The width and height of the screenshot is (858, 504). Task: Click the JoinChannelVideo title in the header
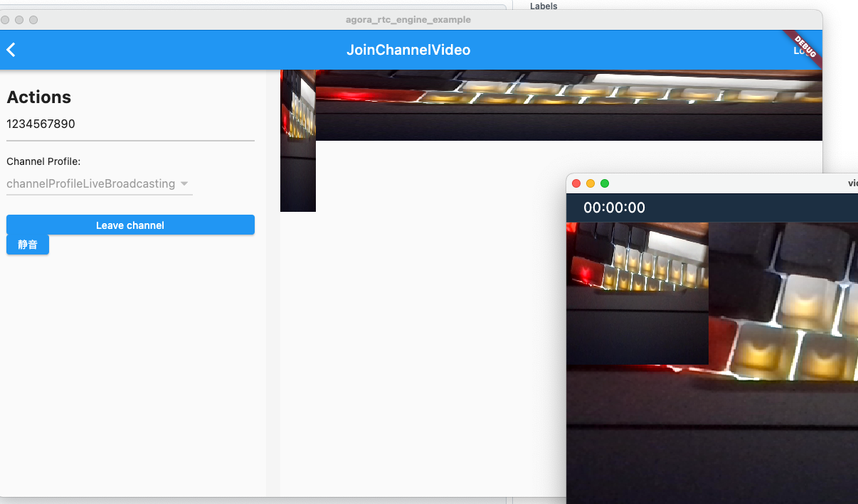tap(408, 50)
